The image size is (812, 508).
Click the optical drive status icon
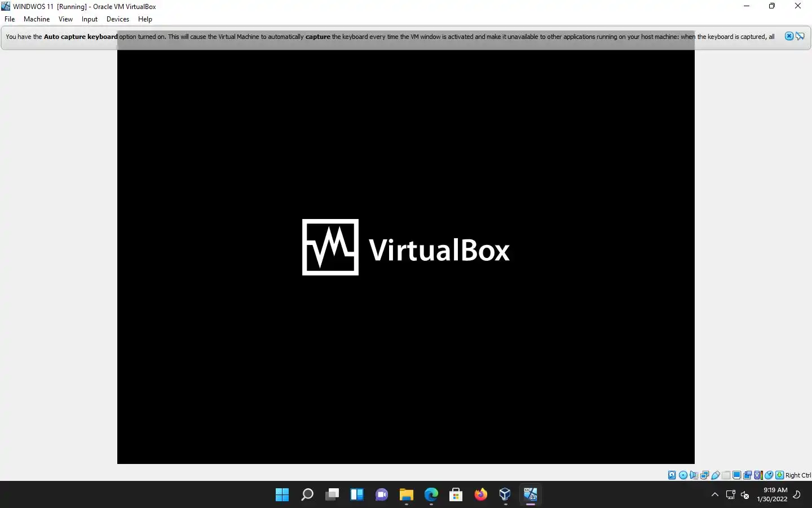(x=683, y=475)
